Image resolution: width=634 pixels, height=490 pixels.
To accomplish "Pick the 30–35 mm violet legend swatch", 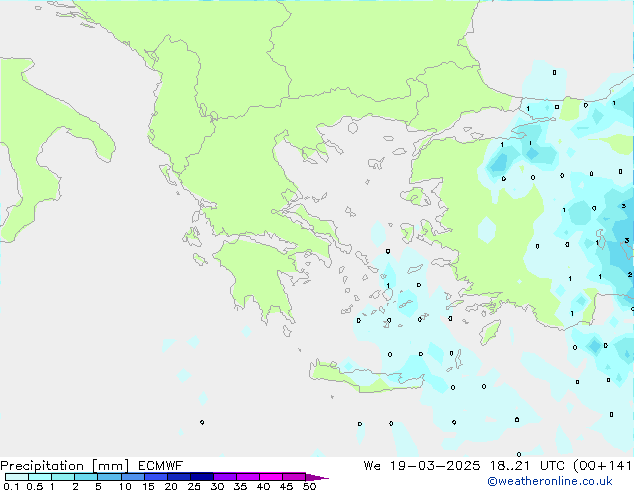I will (x=225, y=477).
